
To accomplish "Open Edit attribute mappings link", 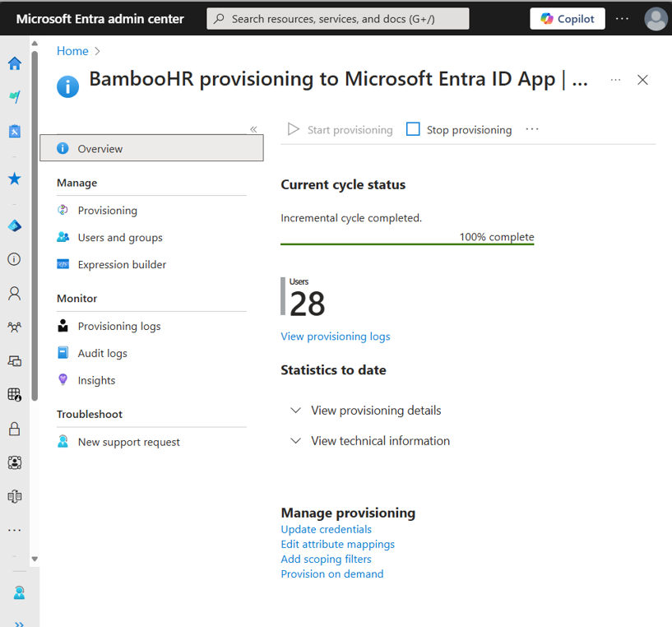I will 337,544.
